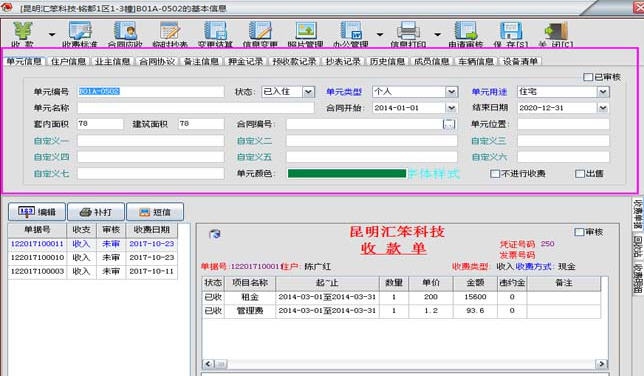Select the bill row 122017100010

pyautogui.click(x=93, y=258)
